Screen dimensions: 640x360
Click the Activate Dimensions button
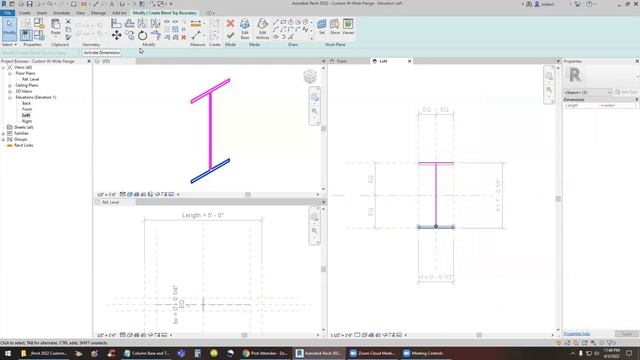102,53
